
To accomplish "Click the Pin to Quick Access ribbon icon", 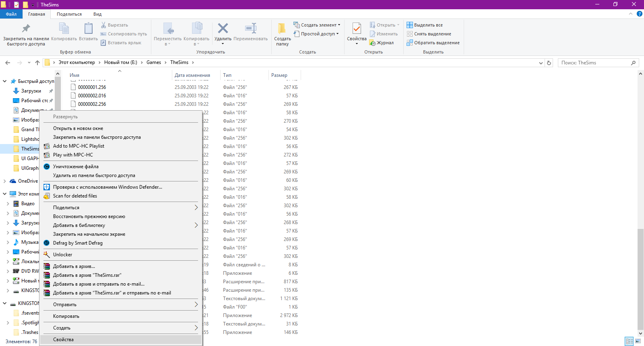I will [x=26, y=28].
